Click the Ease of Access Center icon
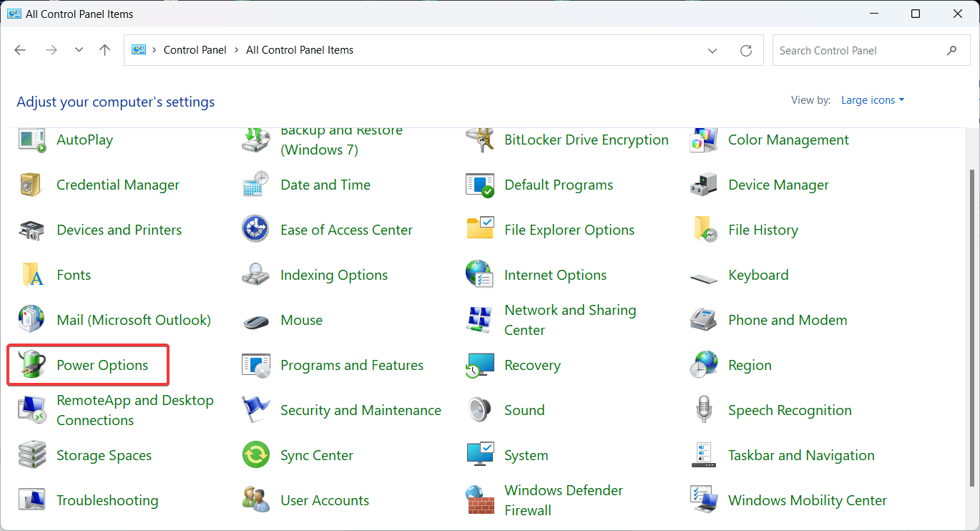980x531 pixels. point(255,230)
